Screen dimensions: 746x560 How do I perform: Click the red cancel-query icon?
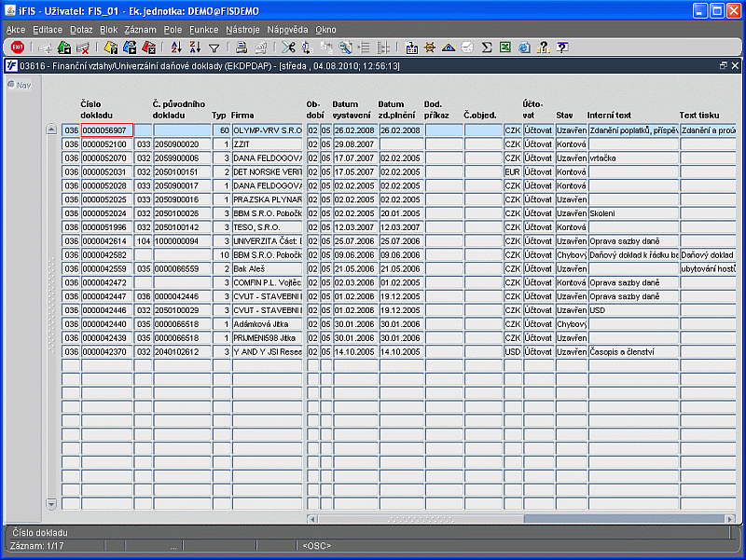[148, 48]
